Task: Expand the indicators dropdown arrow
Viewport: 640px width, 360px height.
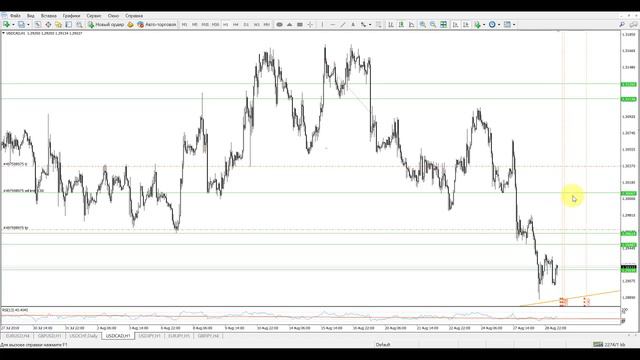Action: [484, 24]
